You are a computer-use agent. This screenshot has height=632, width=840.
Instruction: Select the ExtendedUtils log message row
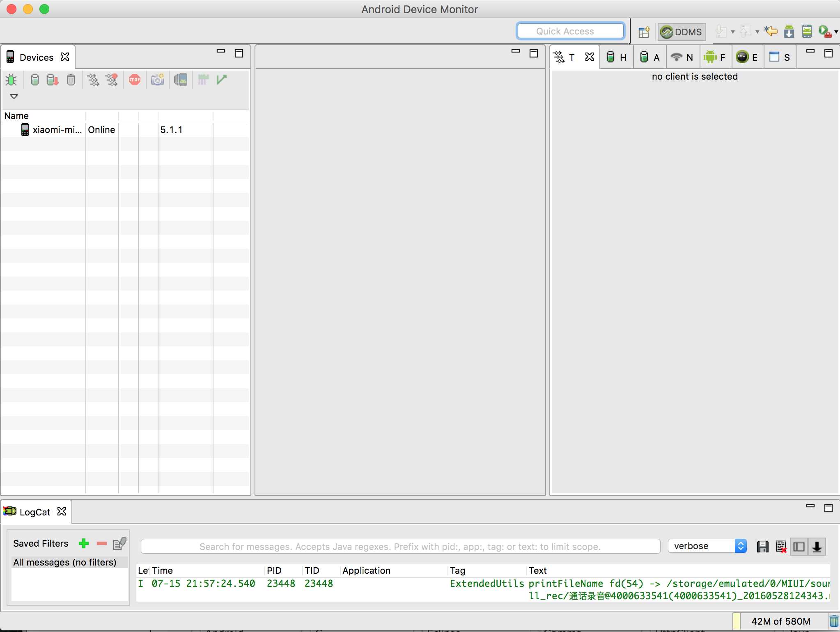(x=483, y=590)
